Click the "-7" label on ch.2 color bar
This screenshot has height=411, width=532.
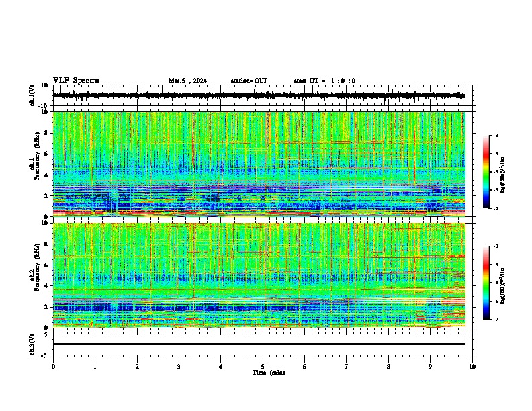click(495, 319)
